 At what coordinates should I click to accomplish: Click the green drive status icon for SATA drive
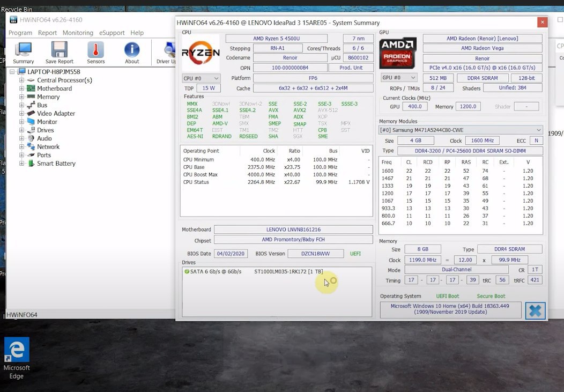click(x=187, y=271)
